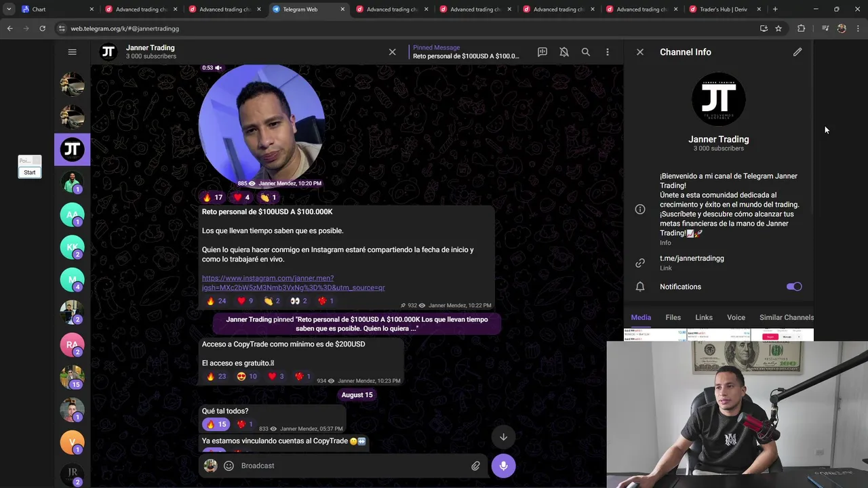Screen dimensions: 868x488
Task: React with fire 15 on Qué tal todos
Action: [x=216, y=424]
